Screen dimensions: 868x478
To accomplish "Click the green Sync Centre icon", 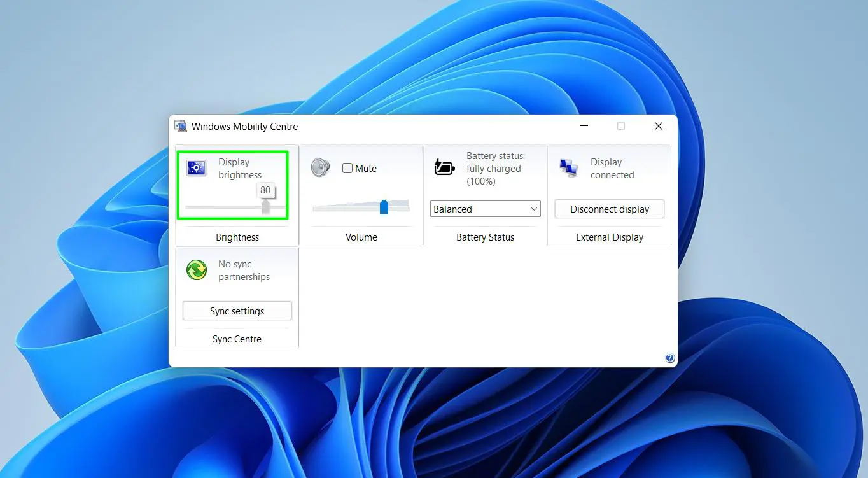I will (197, 270).
